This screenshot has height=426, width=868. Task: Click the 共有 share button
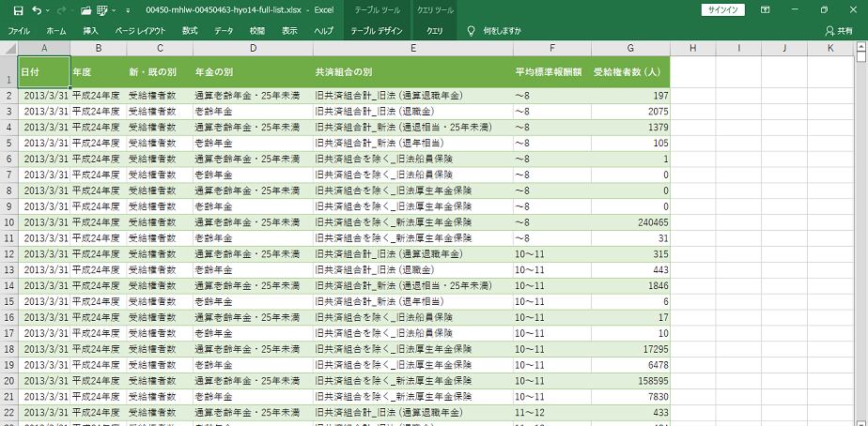[839, 31]
